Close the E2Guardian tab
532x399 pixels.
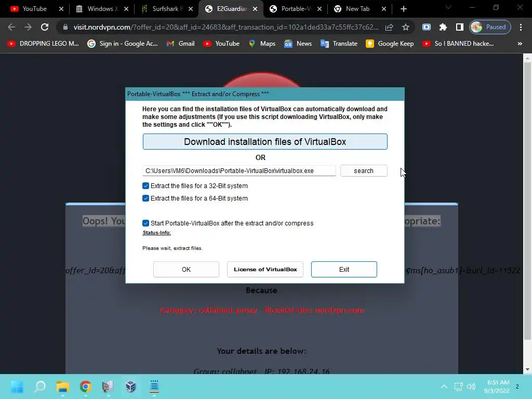255,9
